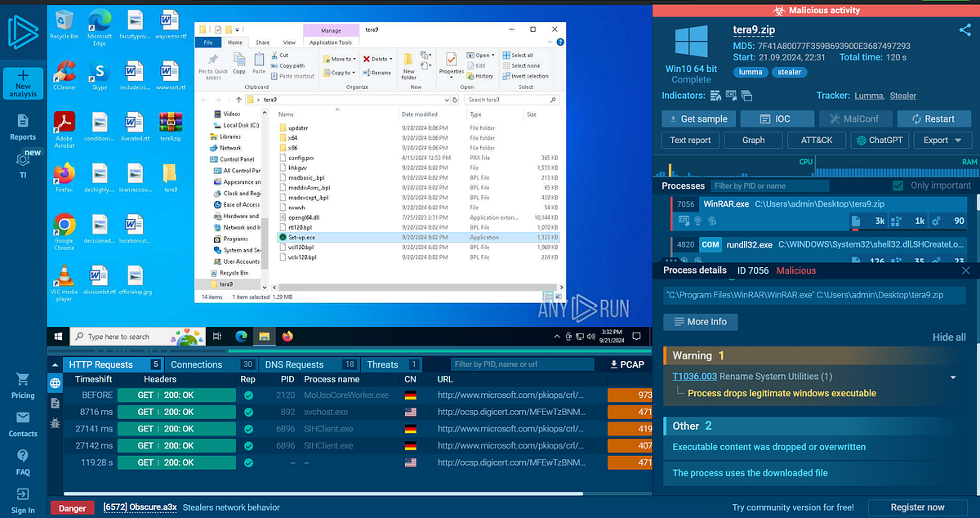Viewport: 980px width, 518px height.
Task: Switch to the DNS Requests tab
Action: pos(310,364)
